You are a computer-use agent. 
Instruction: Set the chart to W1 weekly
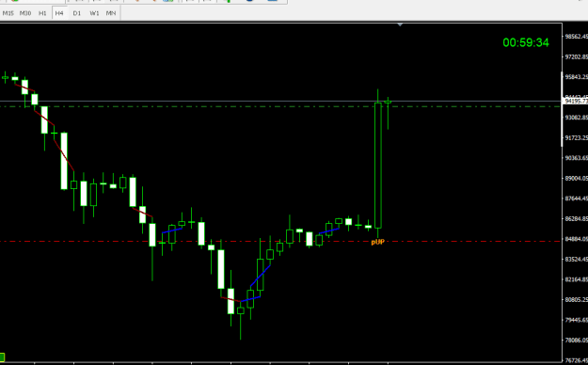[x=94, y=13]
